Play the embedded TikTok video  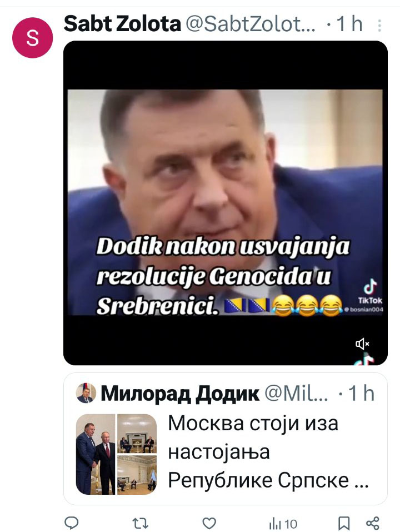226,203
